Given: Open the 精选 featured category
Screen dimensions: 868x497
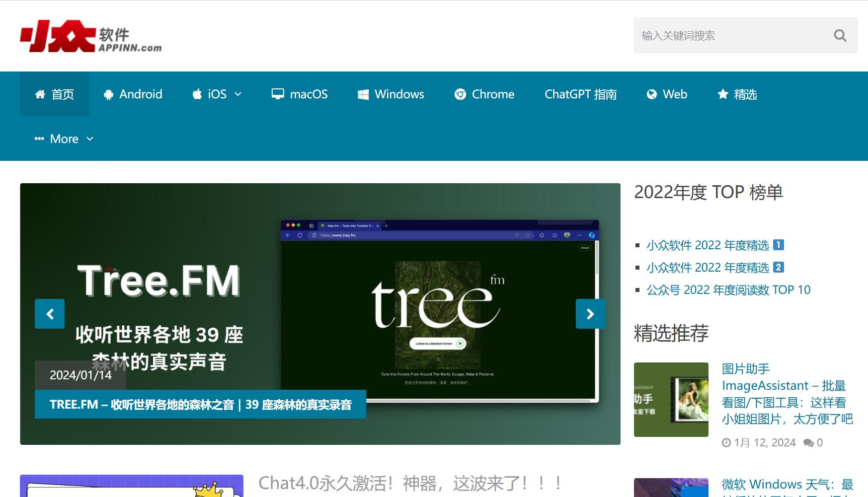Looking at the screenshot, I should tap(737, 94).
